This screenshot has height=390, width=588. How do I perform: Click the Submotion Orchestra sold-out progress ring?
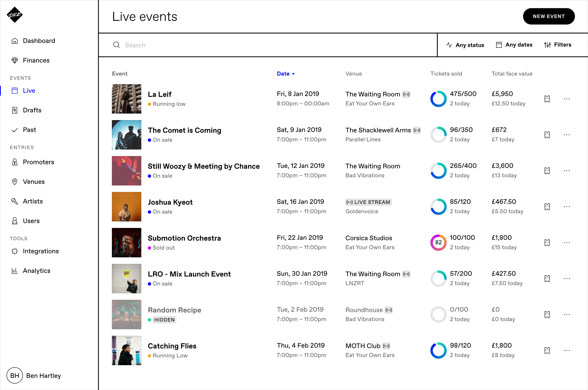(x=438, y=242)
